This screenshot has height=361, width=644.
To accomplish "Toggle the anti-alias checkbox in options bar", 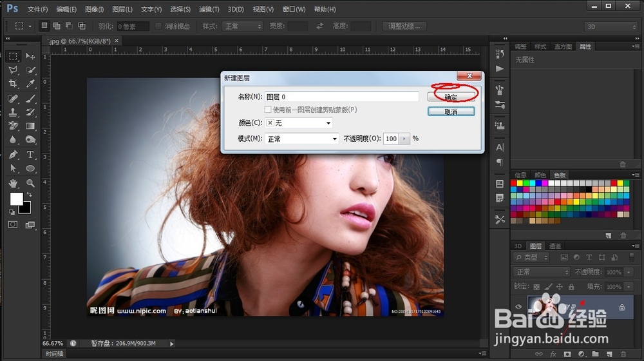I will [x=158, y=26].
